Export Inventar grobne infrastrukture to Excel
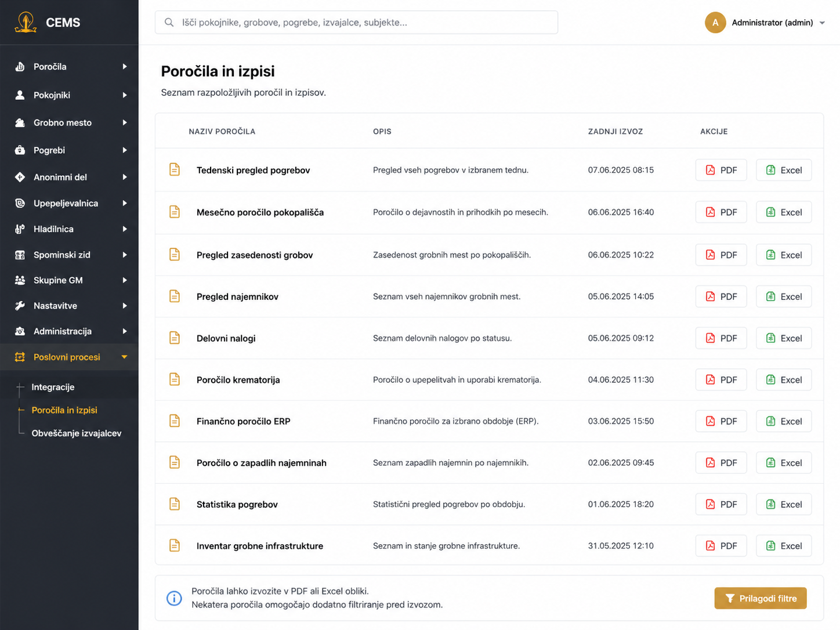This screenshot has height=630, width=840. pyautogui.click(x=784, y=546)
